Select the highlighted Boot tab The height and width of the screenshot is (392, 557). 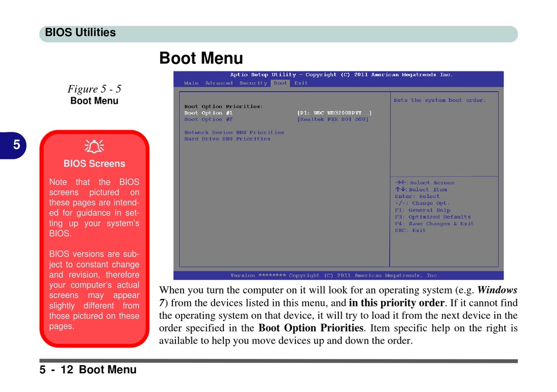pos(280,83)
